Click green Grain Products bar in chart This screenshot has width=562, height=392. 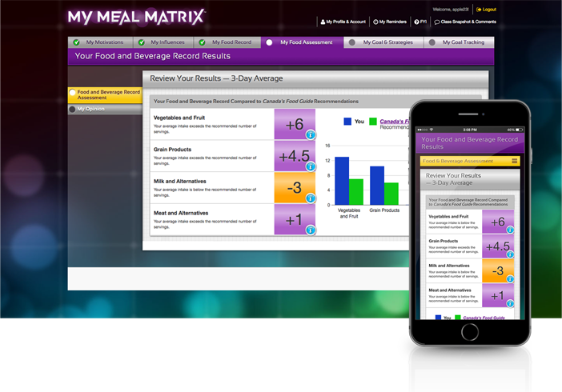(x=391, y=194)
